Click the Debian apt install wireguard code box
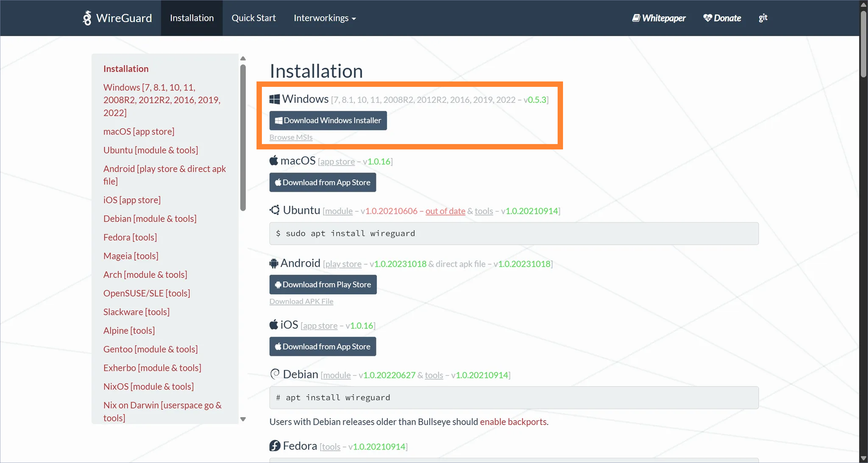This screenshot has width=868, height=463. 514,398
